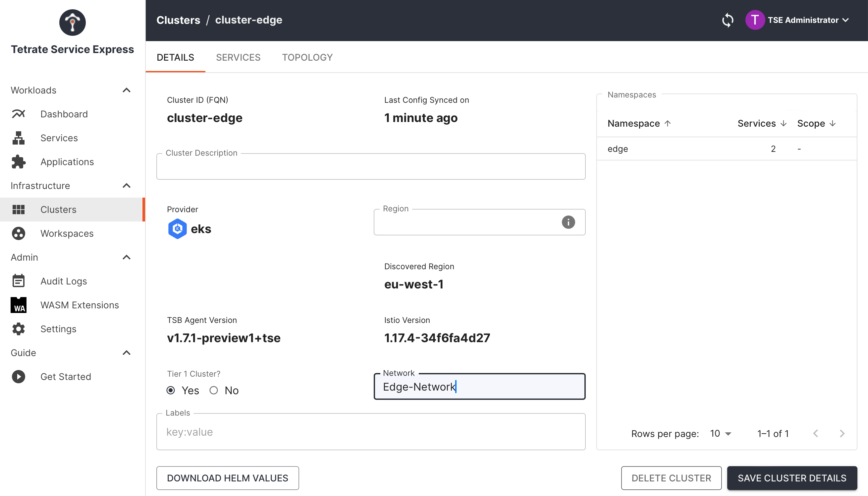Open the Rows per page dropdown
The image size is (868, 496).
pyautogui.click(x=721, y=433)
